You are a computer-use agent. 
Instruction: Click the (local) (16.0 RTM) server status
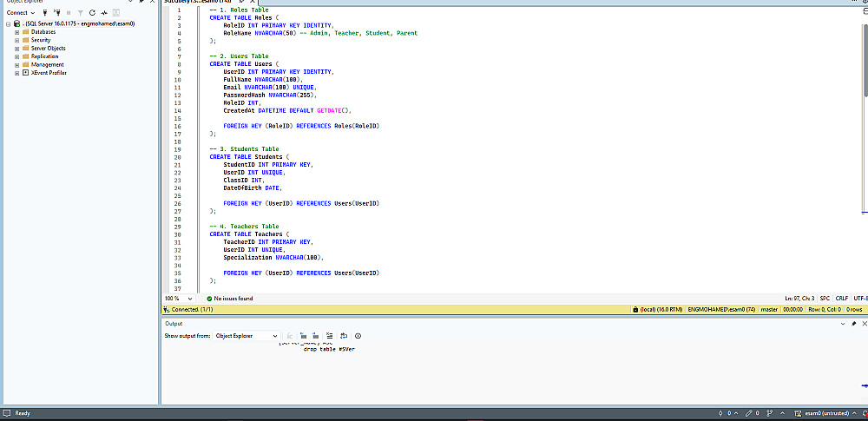click(x=661, y=310)
